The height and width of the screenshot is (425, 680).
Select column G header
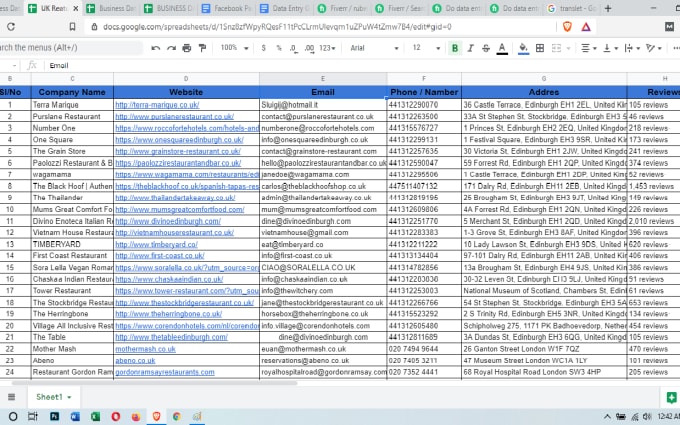point(544,78)
